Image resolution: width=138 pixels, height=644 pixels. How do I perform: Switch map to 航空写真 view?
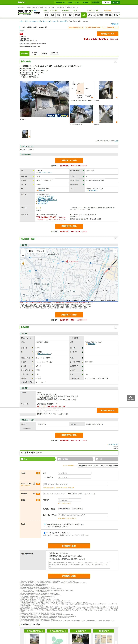tap(40, 251)
